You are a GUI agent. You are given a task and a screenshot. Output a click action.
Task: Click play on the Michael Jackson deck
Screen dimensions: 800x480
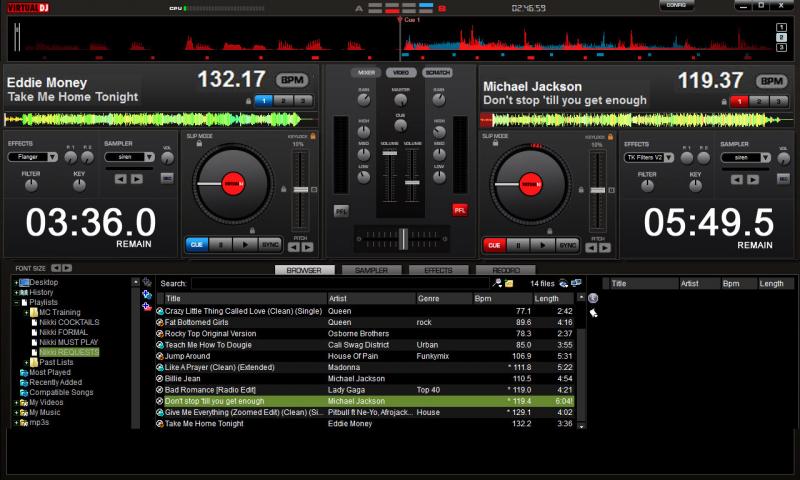click(542, 245)
